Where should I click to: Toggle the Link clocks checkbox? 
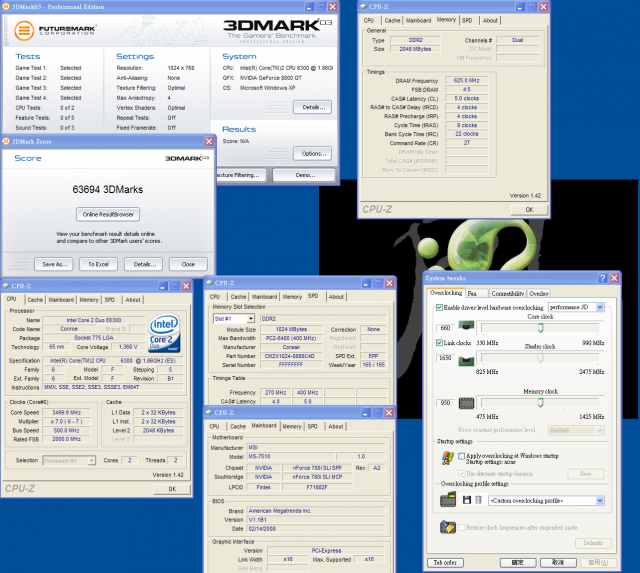[x=439, y=342]
